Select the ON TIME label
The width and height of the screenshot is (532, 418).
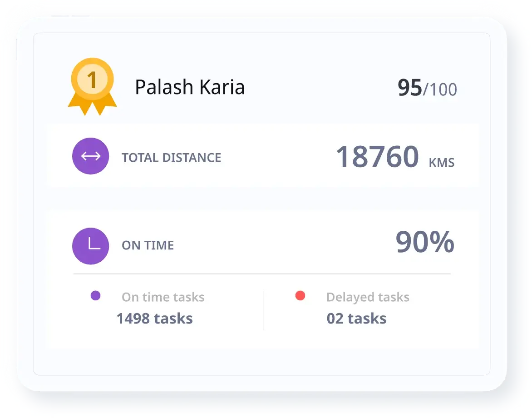pos(148,245)
